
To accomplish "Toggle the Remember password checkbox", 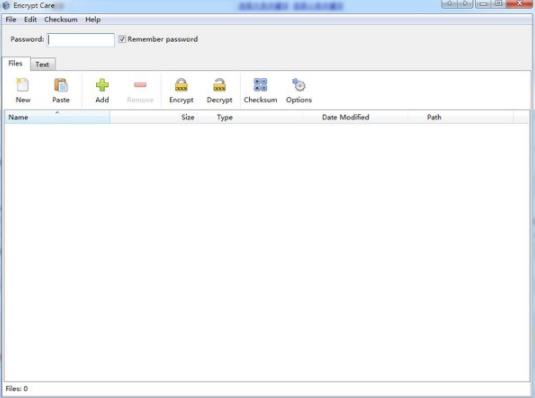I will (122, 39).
